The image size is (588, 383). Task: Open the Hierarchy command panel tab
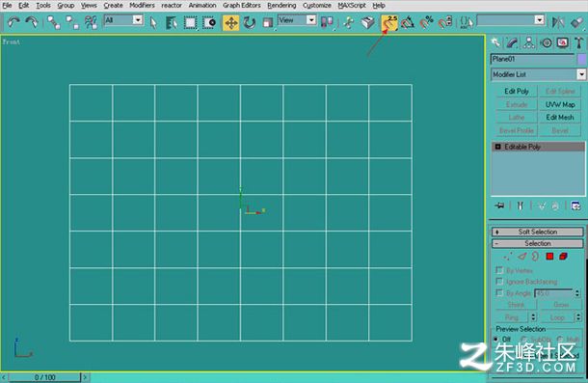tap(529, 42)
